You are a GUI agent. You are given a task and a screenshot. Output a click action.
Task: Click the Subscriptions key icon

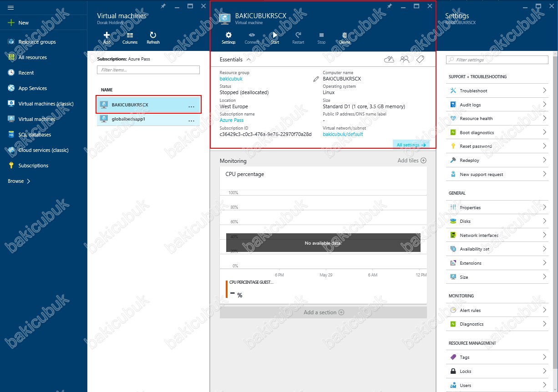pos(11,166)
